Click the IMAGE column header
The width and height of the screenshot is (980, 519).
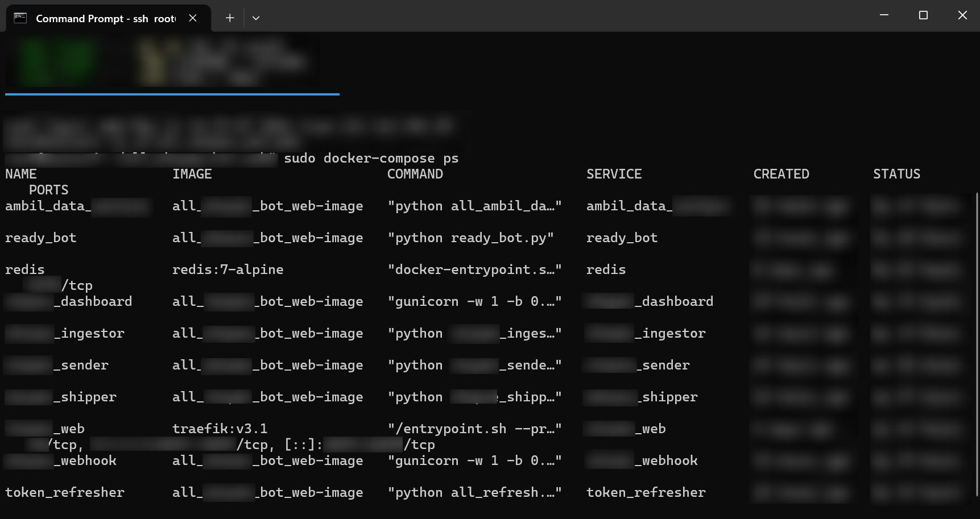tap(192, 174)
